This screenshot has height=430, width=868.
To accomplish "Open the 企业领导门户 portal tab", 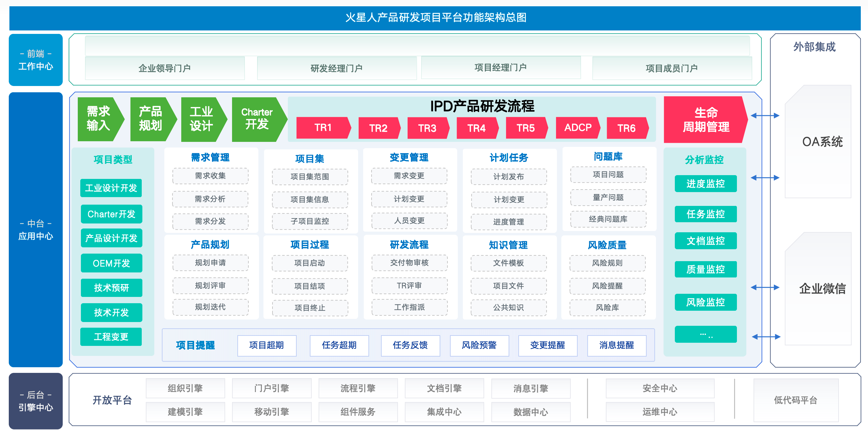I will tap(165, 68).
